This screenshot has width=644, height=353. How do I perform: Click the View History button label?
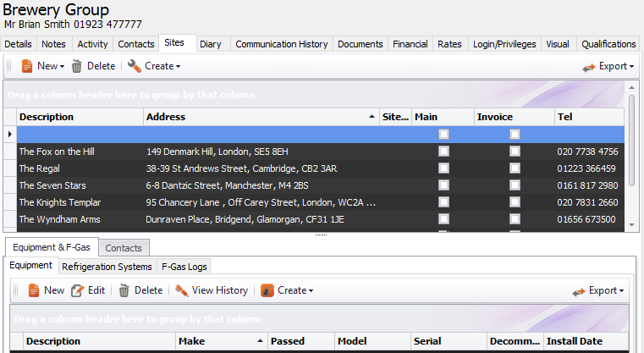click(220, 290)
